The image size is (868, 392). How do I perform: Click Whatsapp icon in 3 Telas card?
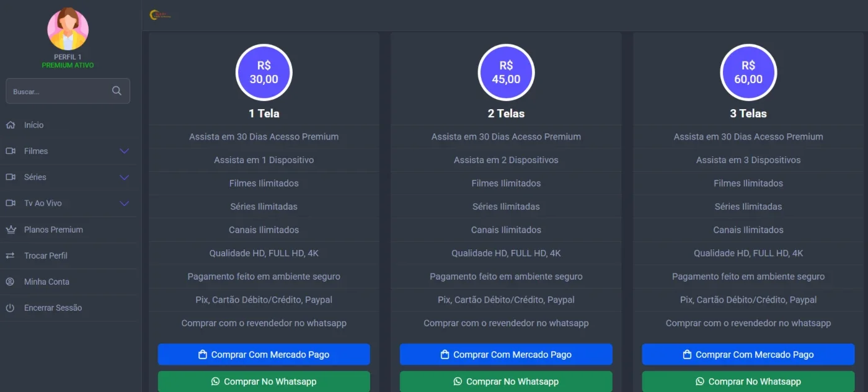click(700, 381)
